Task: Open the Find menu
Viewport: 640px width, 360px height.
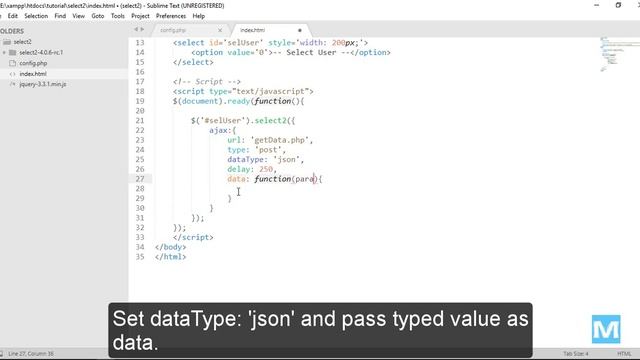Action: click(x=60, y=16)
